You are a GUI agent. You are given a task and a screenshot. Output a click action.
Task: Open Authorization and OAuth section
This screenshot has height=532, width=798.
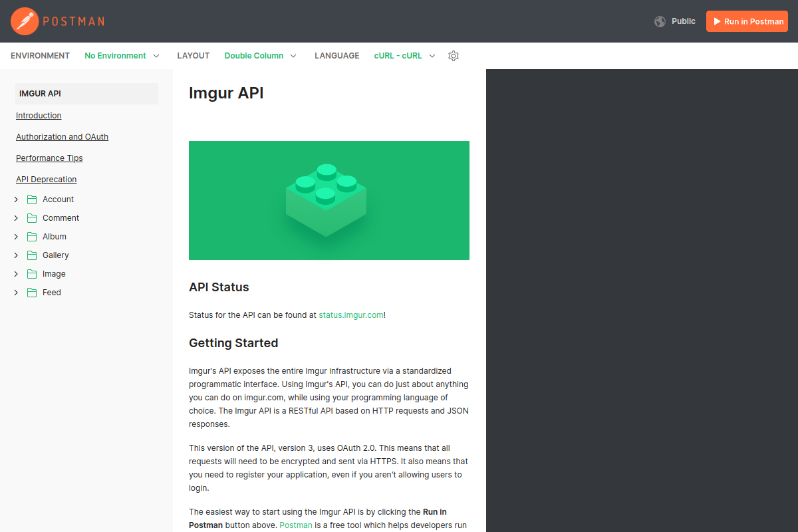pyautogui.click(x=62, y=137)
